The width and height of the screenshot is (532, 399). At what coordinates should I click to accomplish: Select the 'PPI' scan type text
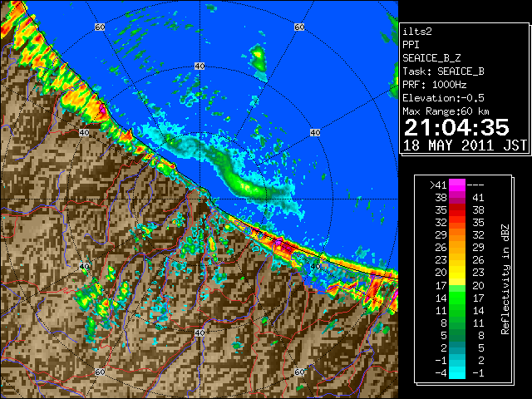tap(411, 45)
